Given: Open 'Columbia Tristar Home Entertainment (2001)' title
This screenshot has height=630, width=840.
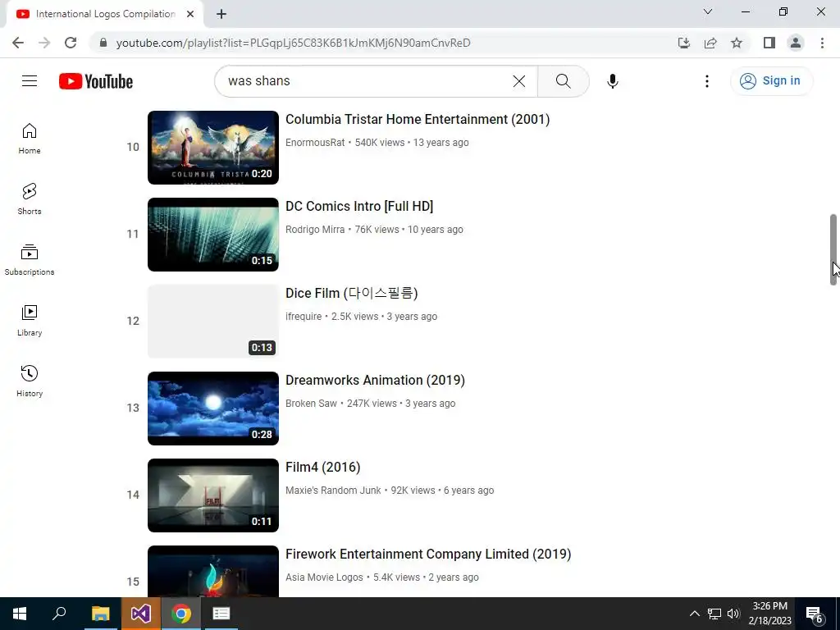Looking at the screenshot, I should tap(418, 119).
